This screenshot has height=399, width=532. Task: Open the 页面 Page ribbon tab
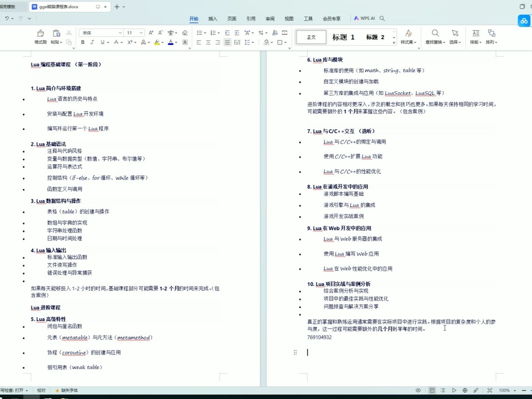pos(232,18)
